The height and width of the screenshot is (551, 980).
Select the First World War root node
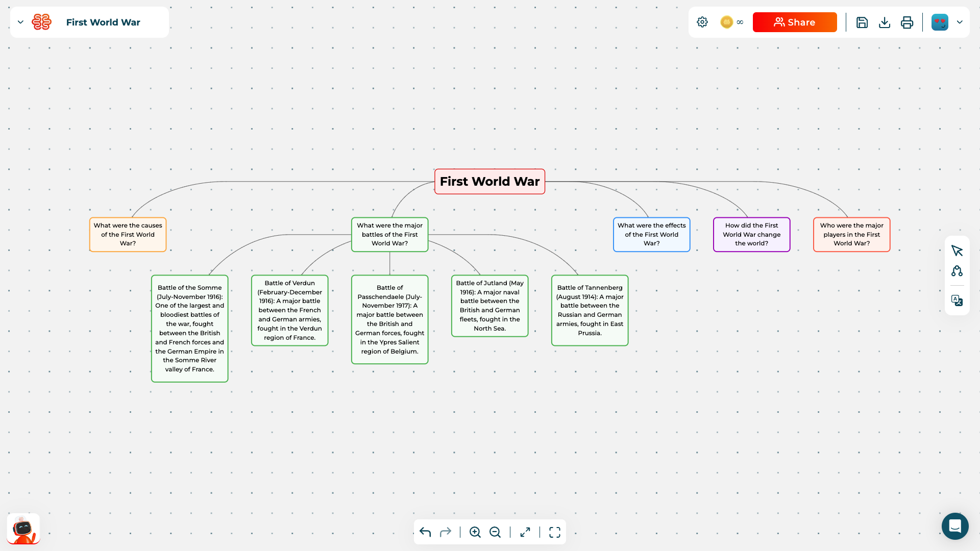(x=489, y=181)
